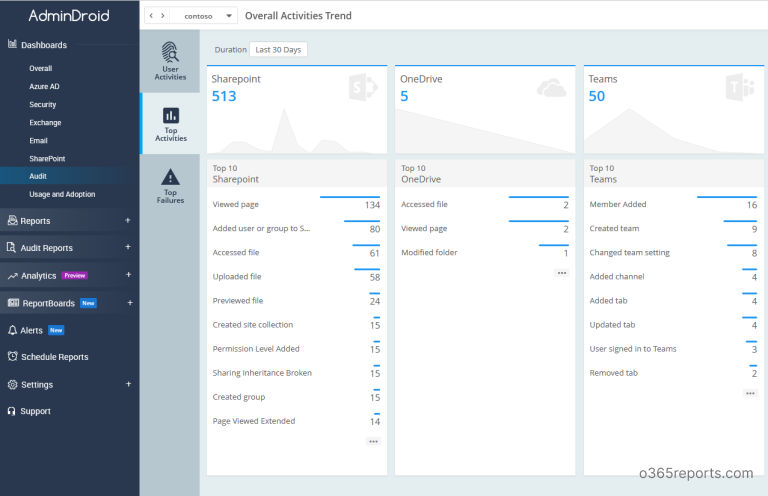Click Added channel row

click(x=673, y=277)
